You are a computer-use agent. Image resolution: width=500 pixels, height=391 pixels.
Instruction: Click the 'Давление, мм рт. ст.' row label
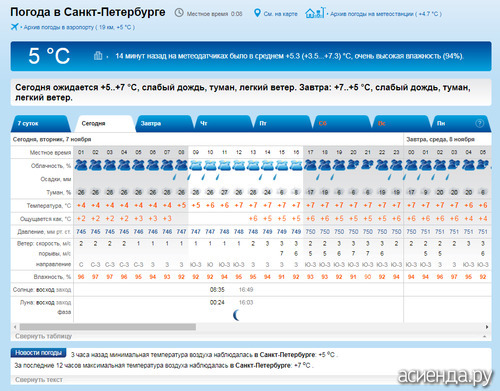pos(44,231)
